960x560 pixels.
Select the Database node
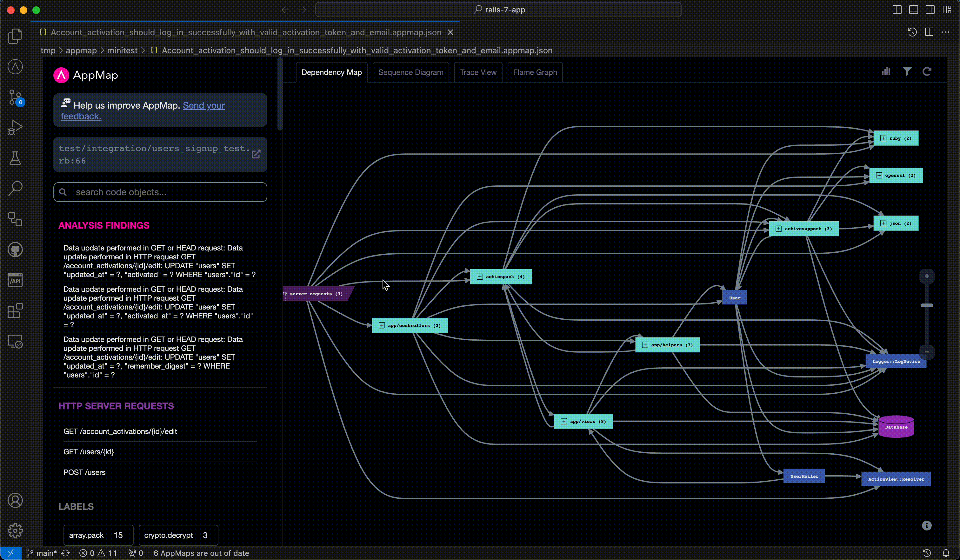[896, 427]
